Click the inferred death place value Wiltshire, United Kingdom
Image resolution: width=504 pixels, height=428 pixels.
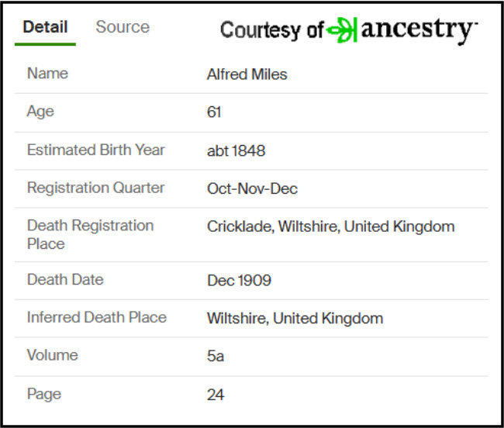click(x=295, y=319)
